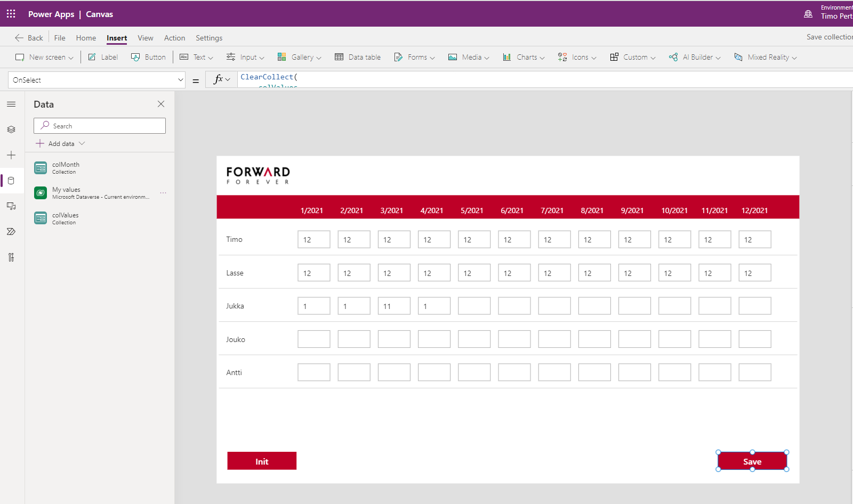The width and height of the screenshot is (853, 504).
Task: Switch to the View tab
Action: pyautogui.click(x=145, y=38)
